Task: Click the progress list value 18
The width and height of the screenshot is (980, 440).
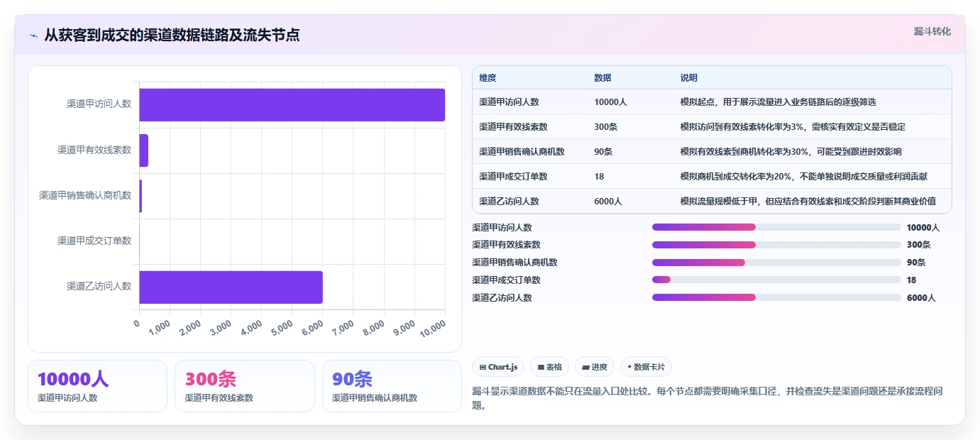Action: 911,280
